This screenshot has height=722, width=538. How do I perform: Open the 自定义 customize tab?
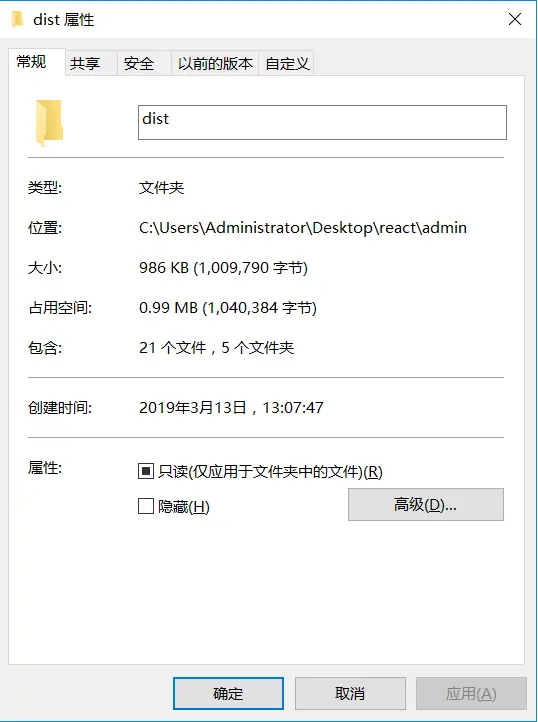[287, 63]
